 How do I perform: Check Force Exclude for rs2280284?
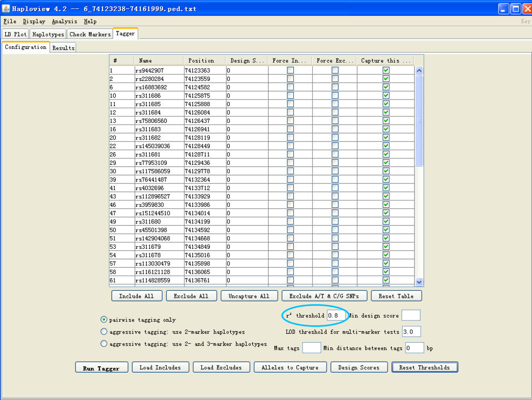click(x=335, y=79)
